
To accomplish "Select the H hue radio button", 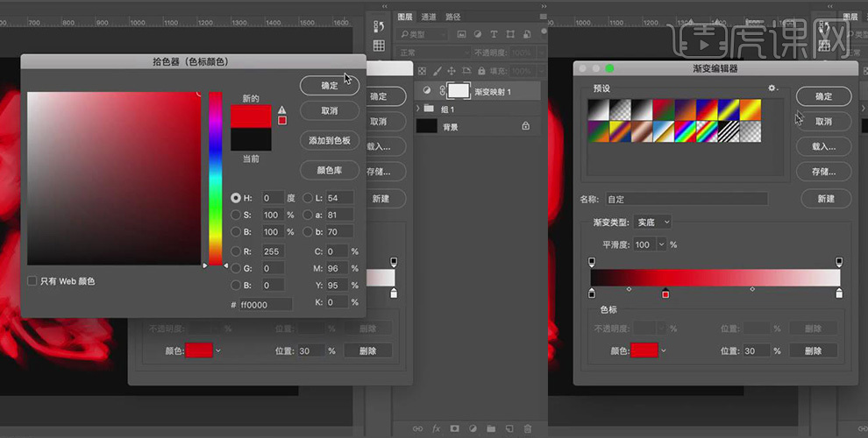I will (x=236, y=197).
